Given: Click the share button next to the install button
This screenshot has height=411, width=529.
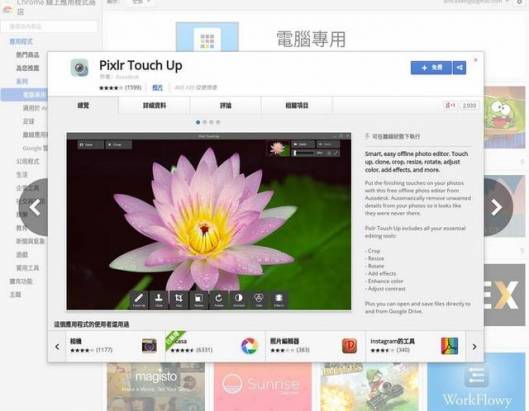Looking at the screenshot, I should click(459, 68).
